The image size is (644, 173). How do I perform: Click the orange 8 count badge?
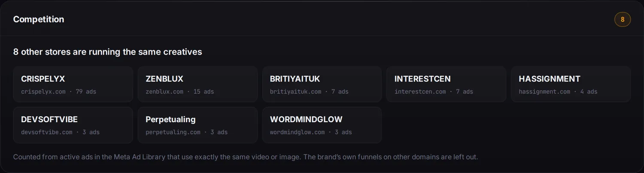click(x=623, y=19)
